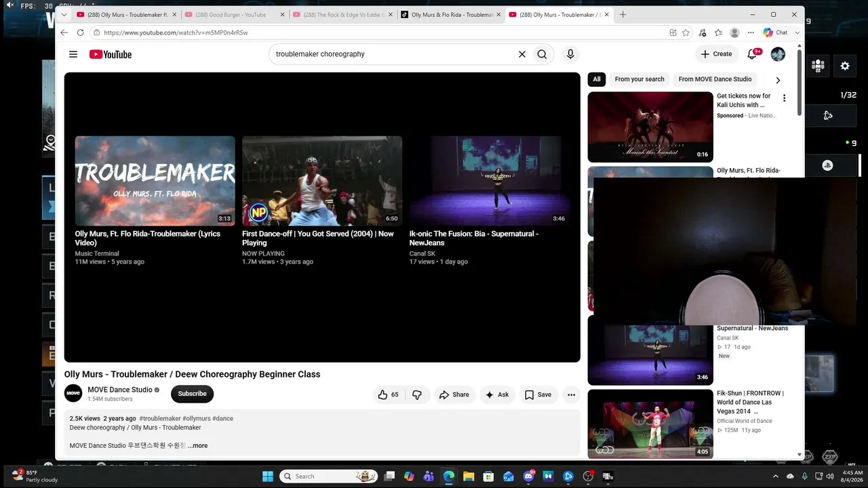Click the PlayStation icon in the game window

click(x=827, y=165)
